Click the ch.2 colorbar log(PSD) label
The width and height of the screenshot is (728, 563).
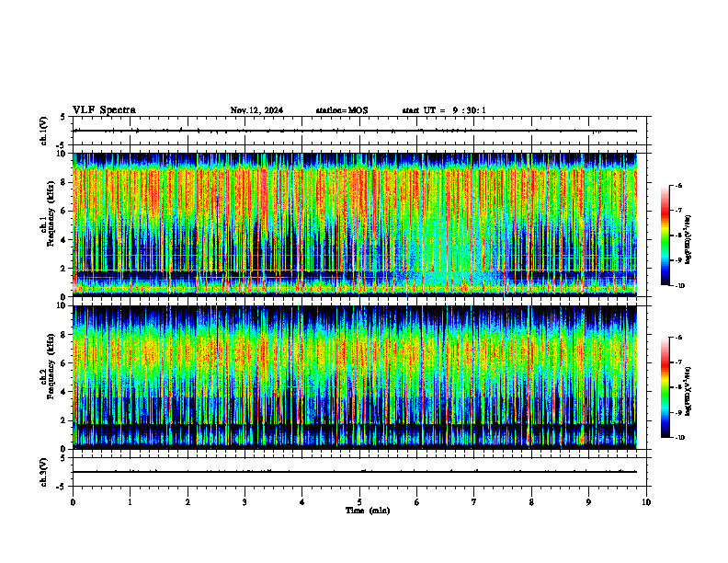pos(688,391)
